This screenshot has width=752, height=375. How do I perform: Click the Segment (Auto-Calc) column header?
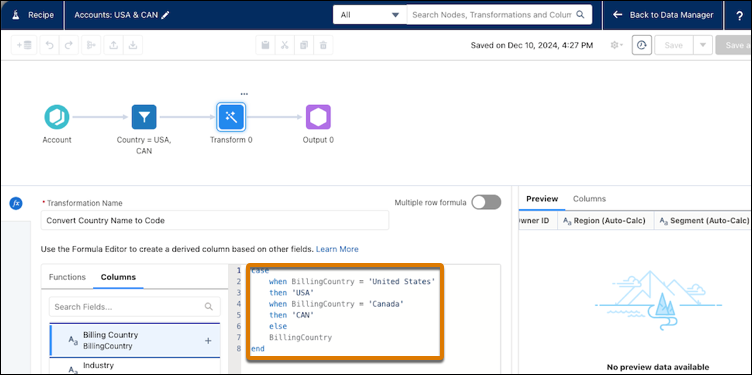(703, 221)
